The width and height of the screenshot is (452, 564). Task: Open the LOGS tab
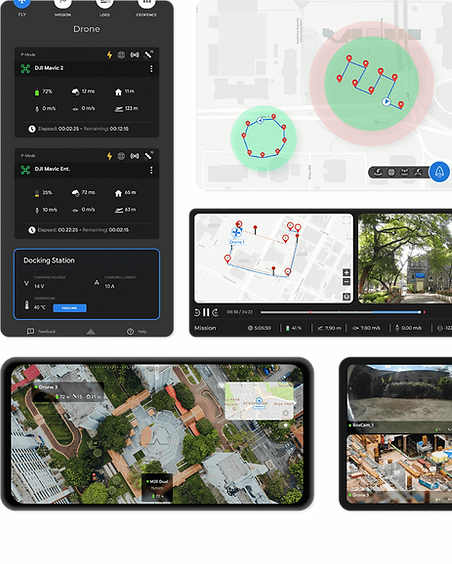click(x=105, y=4)
